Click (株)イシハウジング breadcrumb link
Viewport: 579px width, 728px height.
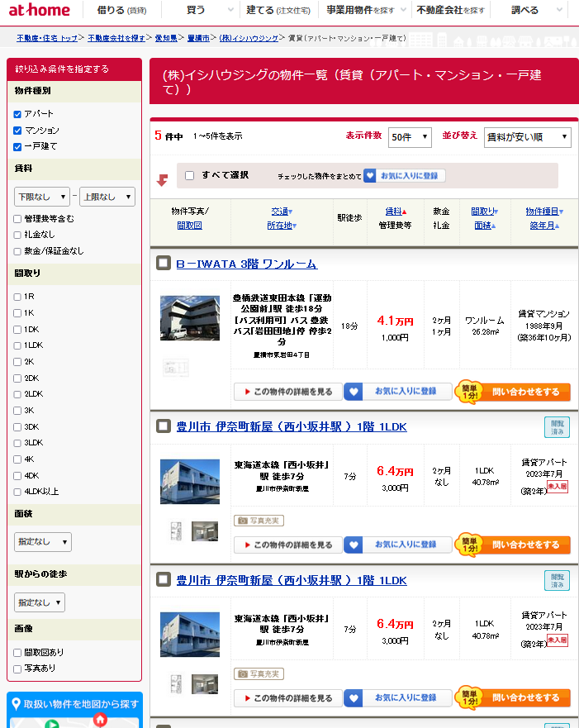tap(249, 38)
